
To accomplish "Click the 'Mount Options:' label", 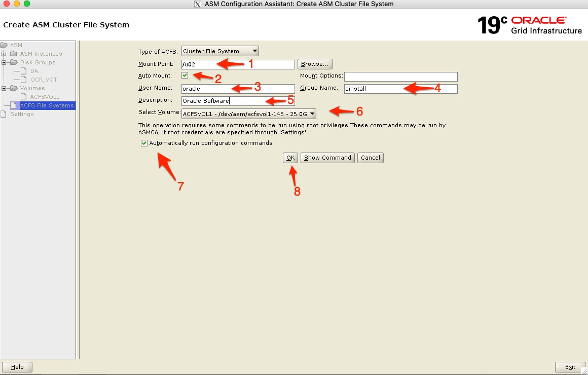I will (321, 76).
